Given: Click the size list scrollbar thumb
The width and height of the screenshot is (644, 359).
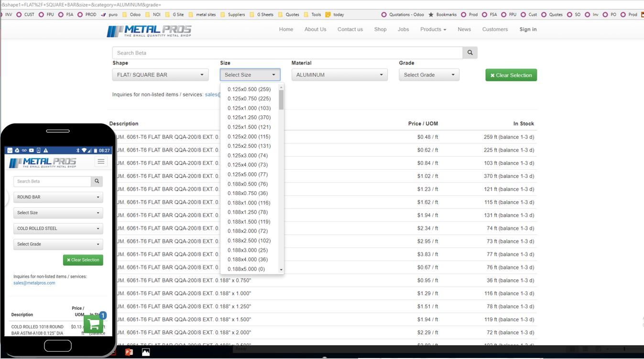Looking at the screenshot, I should 281,100.
